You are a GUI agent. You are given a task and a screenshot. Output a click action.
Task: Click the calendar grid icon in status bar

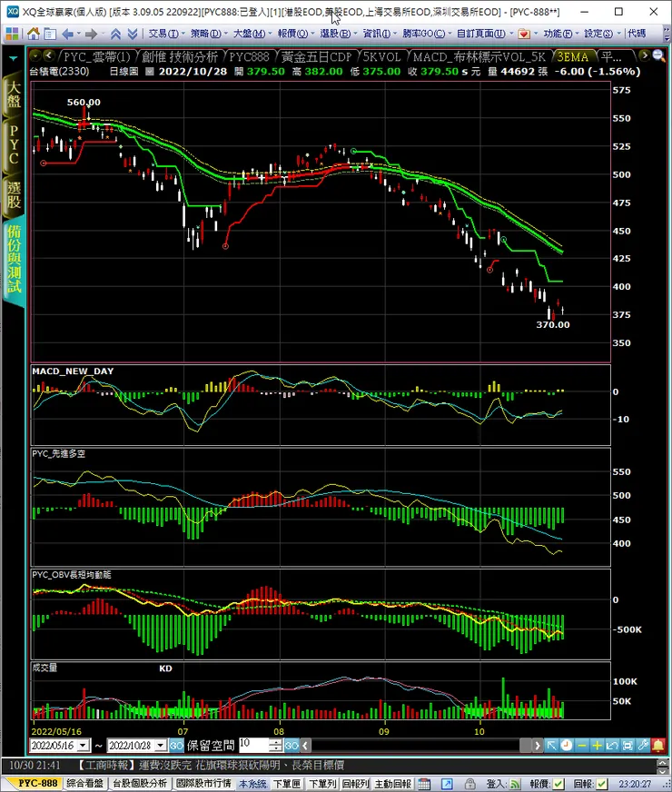point(424,784)
